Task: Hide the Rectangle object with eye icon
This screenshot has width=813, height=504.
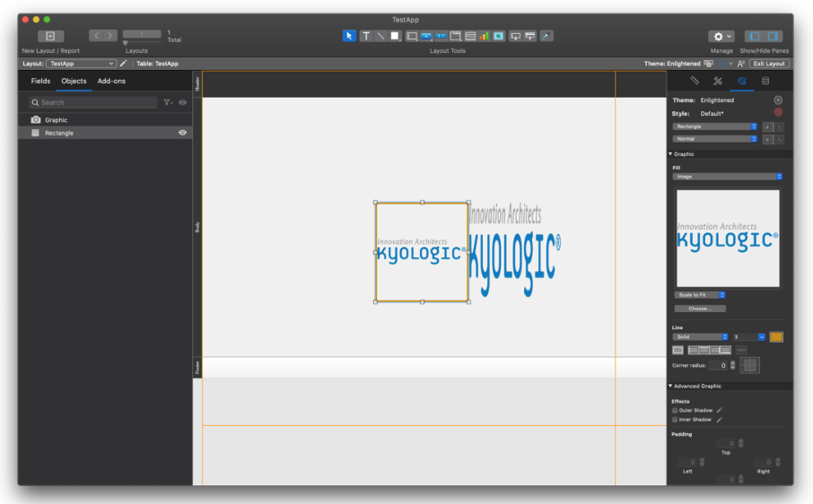Action: [182, 133]
